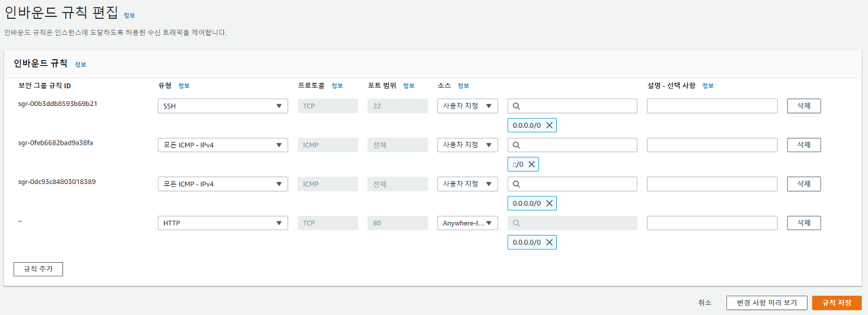
Task: Click the description field for the HTTP rule
Action: tap(712, 223)
